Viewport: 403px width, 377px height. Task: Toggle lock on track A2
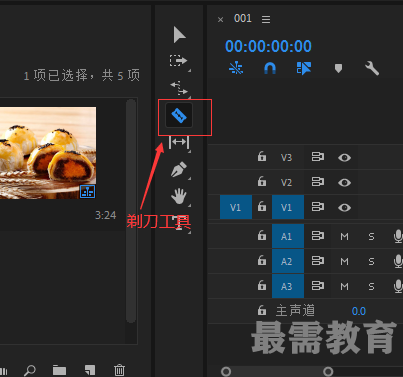262,260
